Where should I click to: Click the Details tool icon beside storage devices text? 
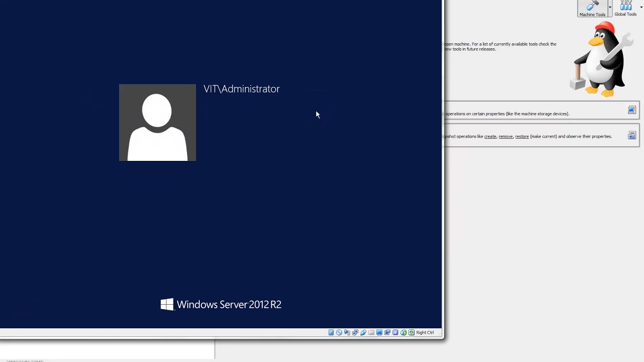pos(632,110)
